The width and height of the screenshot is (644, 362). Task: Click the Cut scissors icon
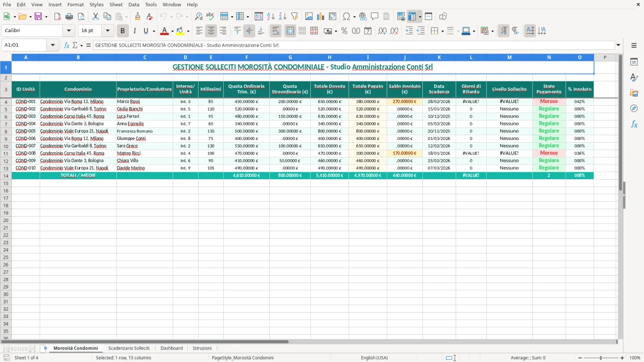click(x=95, y=17)
